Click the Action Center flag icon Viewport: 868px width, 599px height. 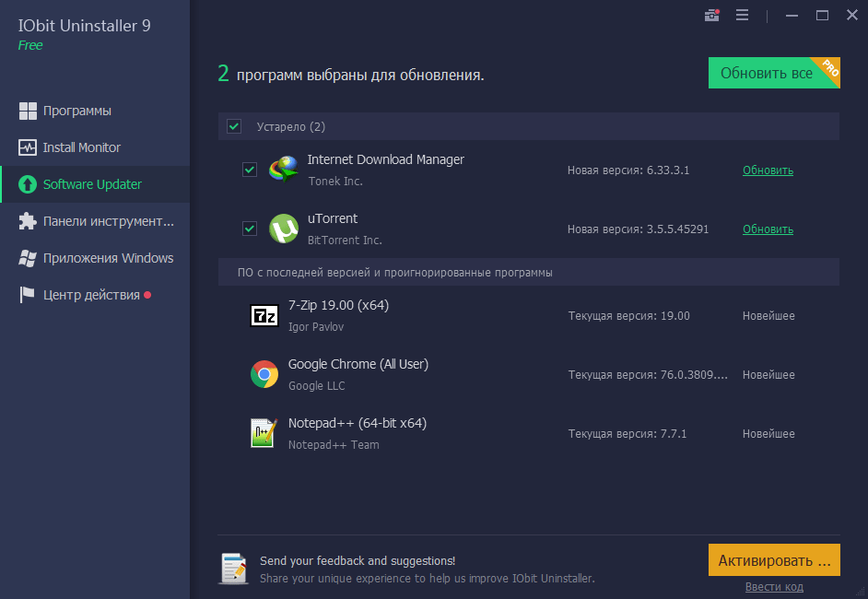click(x=27, y=295)
